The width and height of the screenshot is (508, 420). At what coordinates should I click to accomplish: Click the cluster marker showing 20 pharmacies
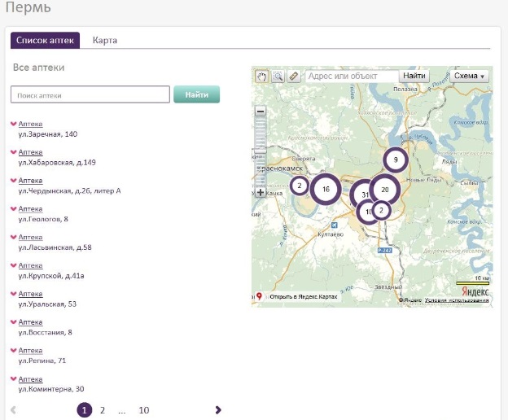(384, 190)
